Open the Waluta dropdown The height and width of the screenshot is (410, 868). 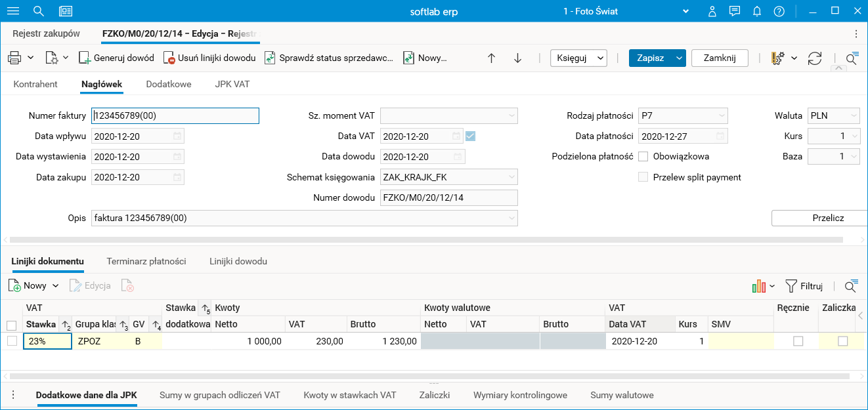coord(854,116)
